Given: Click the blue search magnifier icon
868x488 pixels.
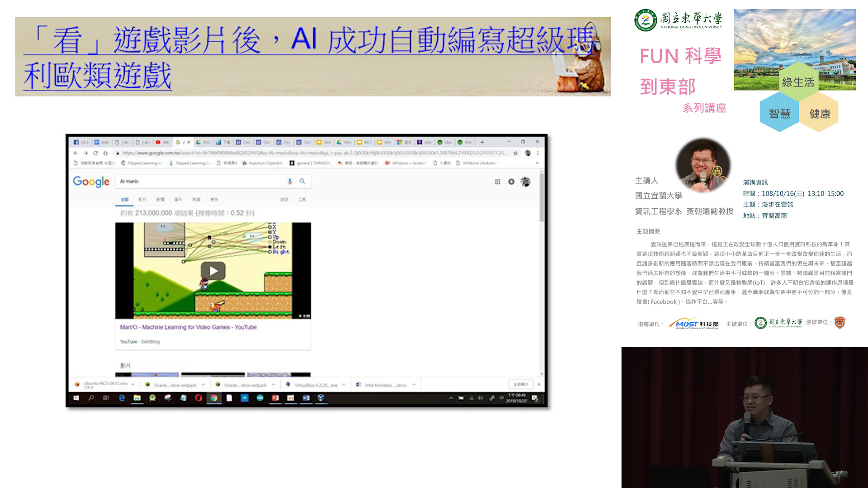Looking at the screenshot, I should (x=302, y=181).
